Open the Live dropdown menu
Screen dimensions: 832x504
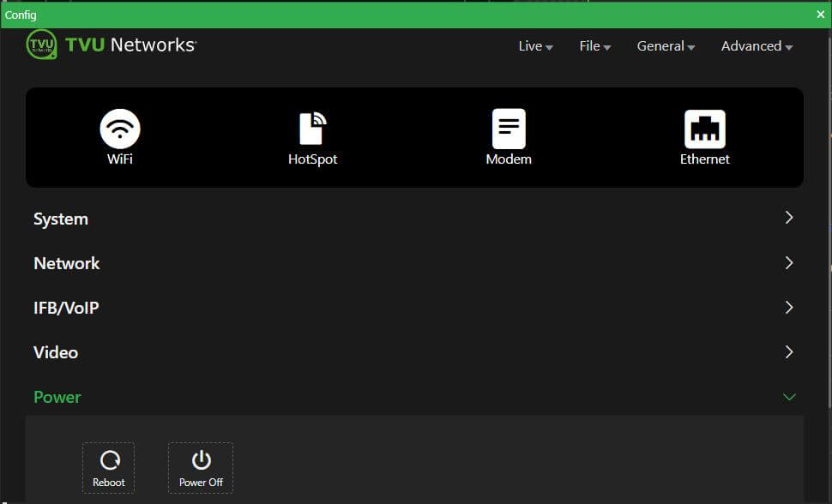point(535,46)
